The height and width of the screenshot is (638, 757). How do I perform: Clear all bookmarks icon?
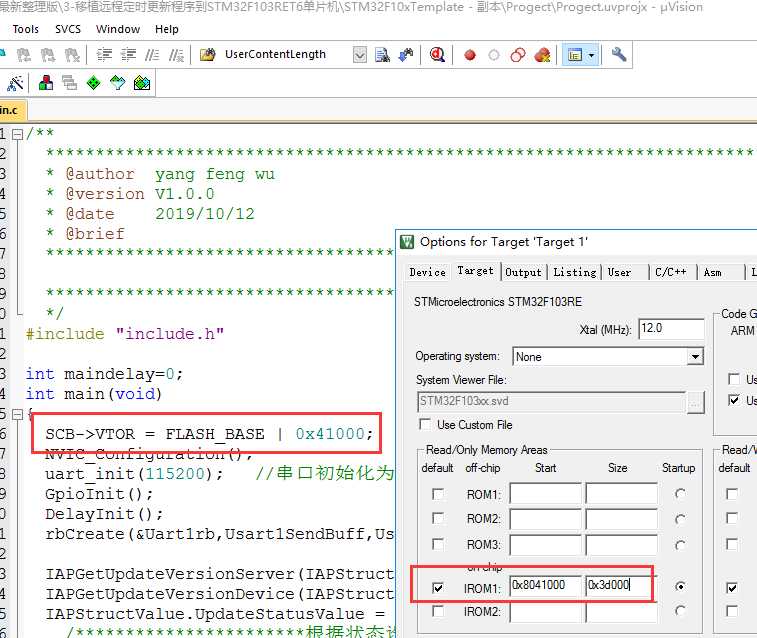pyautogui.click(x=72, y=55)
